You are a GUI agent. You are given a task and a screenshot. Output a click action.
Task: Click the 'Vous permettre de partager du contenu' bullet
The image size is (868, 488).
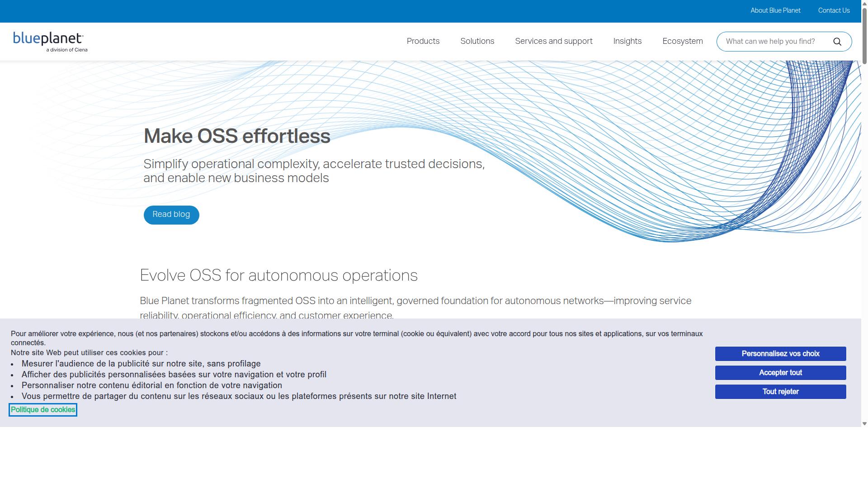coord(239,396)
